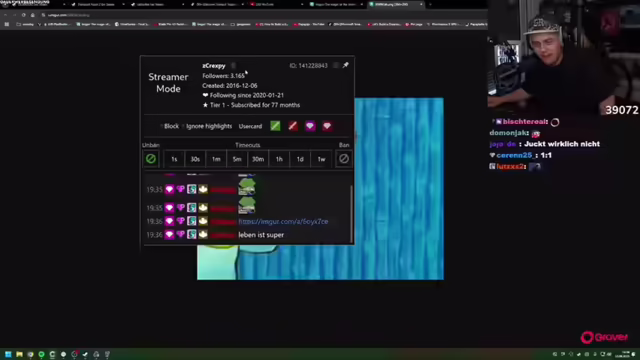This screenshot has width=640, height=360.
Task: Click 'Juckt wirklich nicht' chat message
Action: (562, 144)
